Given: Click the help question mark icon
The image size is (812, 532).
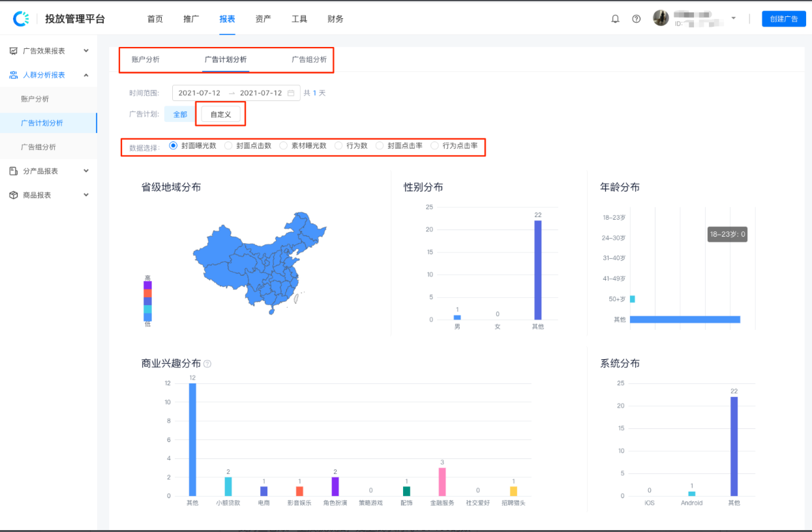Looking at the screenshot, I should pyautogui.click(x=636, y=19).
